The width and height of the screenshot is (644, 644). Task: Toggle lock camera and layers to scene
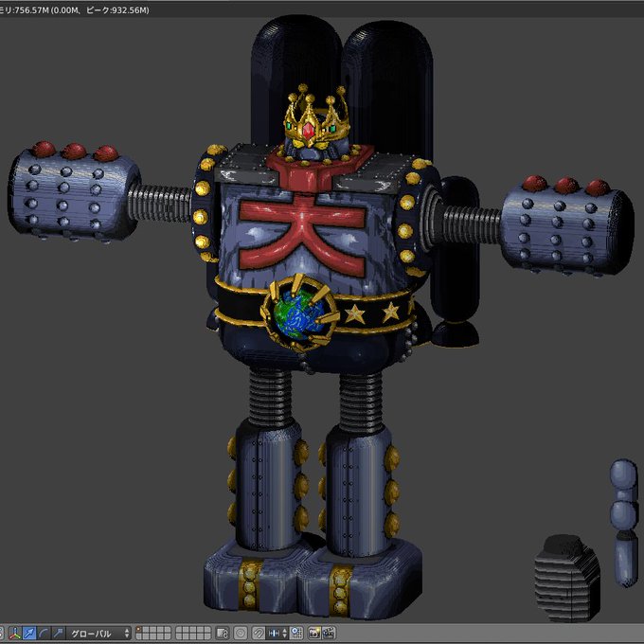(x=223, y=633)
